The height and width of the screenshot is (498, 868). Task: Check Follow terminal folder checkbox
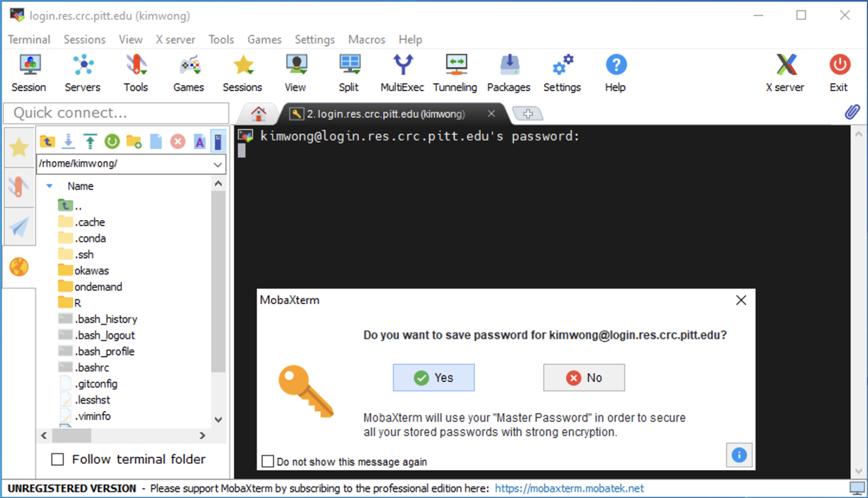point(58,459)
